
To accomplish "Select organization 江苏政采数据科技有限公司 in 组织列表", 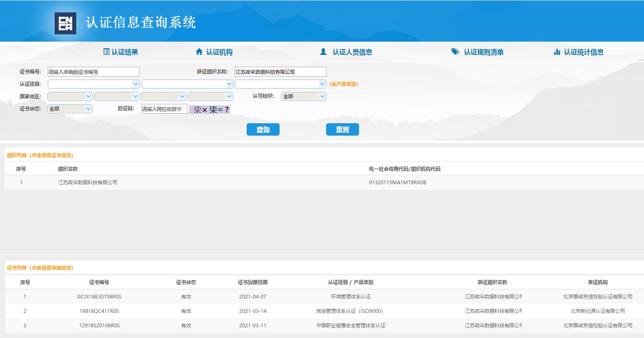I will (x=88, y=182).
